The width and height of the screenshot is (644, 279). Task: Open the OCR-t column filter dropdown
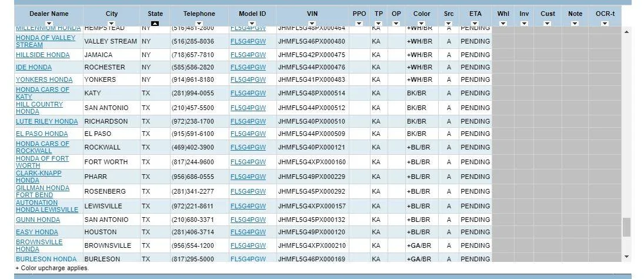(605, 24)
